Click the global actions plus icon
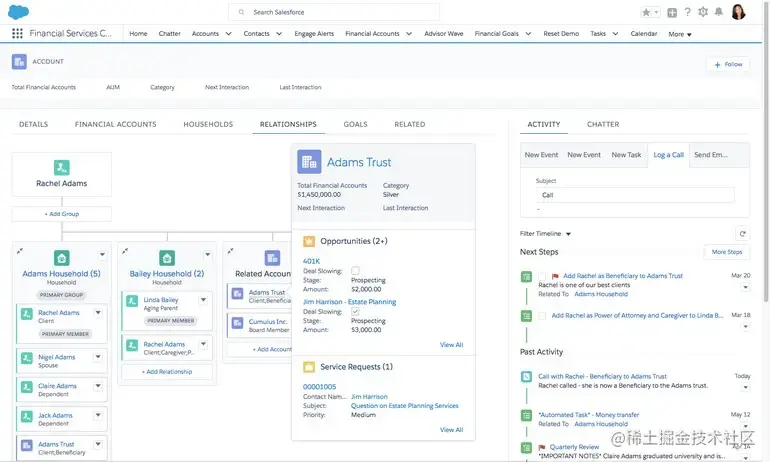The image size is (770, 462). tap(672, 13)
